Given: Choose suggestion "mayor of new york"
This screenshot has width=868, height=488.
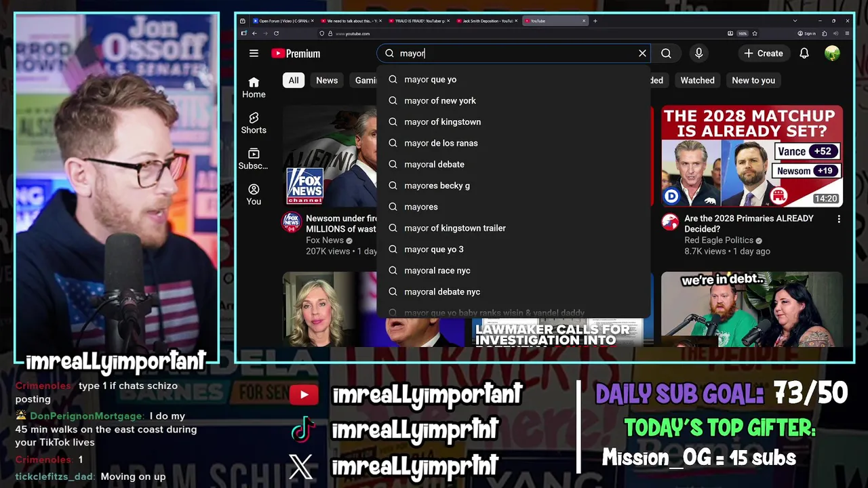Looking at the screenshot, I should [513, 100].
